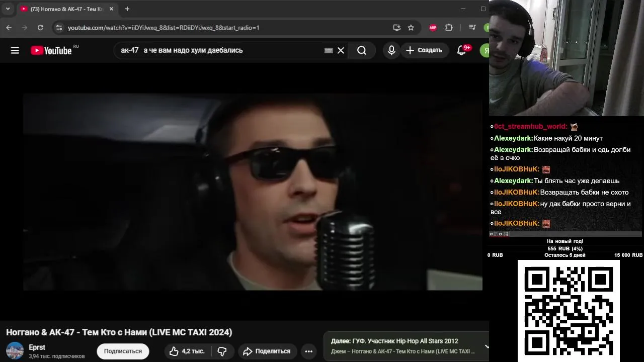Click 'Какие накуй 20 минут' chat message
Image resolution: width=644 pixels, height=362 pixels.
[568, 138]
